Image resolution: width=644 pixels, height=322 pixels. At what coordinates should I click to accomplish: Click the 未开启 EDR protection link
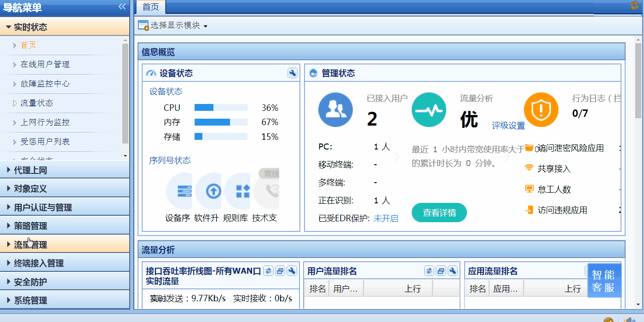[x=386, y=218]
